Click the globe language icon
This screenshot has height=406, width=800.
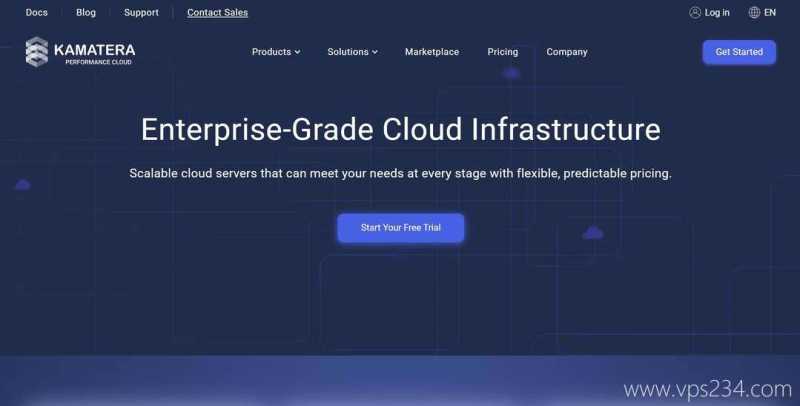point(754,13)
